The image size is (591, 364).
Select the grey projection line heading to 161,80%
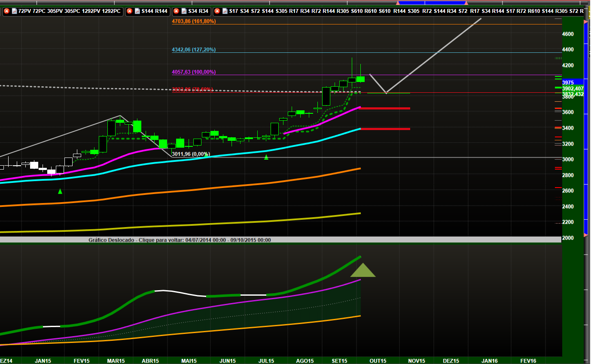(x=434, y=56)
